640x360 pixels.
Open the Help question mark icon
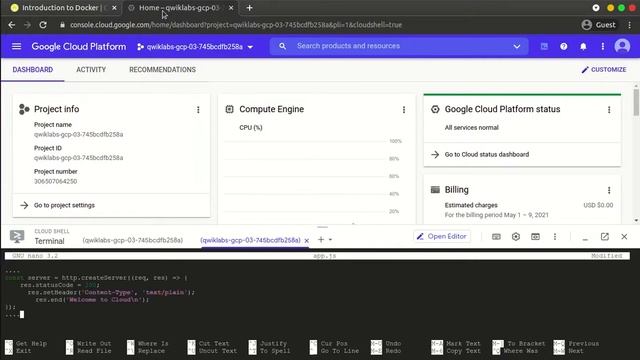[564, 47]
